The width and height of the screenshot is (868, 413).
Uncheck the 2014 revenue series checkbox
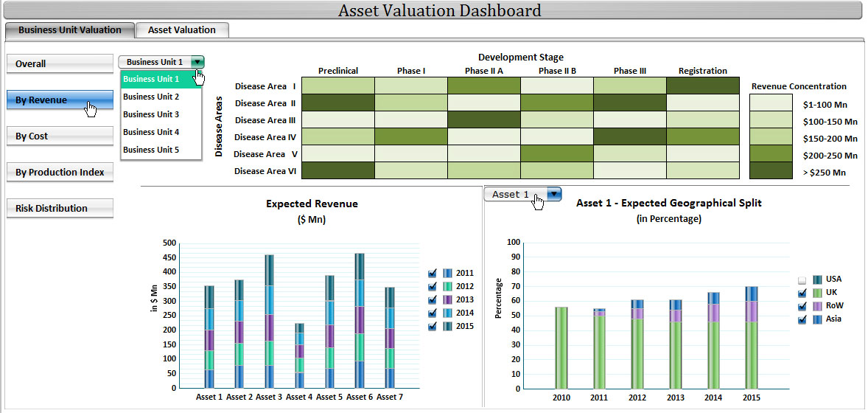pos(433,313)
